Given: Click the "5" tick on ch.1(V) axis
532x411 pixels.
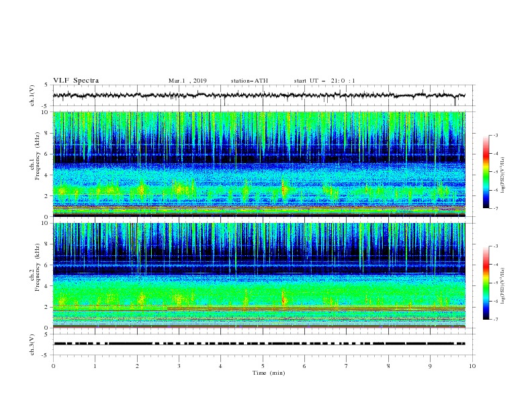Looking at the screenshot, I should click(x=46, y=85).
